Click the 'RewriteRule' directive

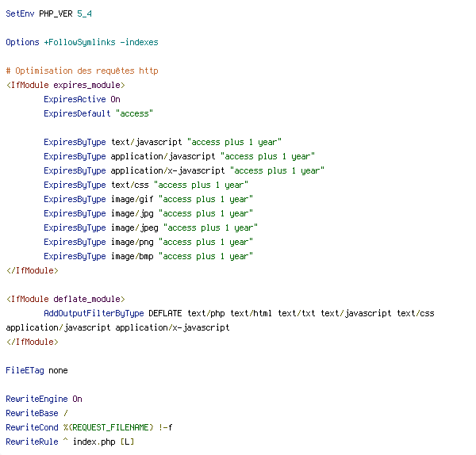(32, 442)
